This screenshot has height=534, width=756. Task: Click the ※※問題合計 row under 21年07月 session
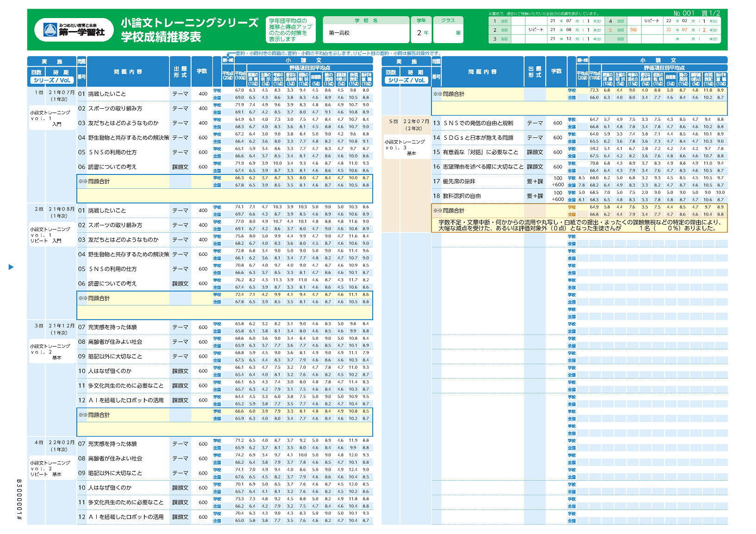tap(225, 181)
